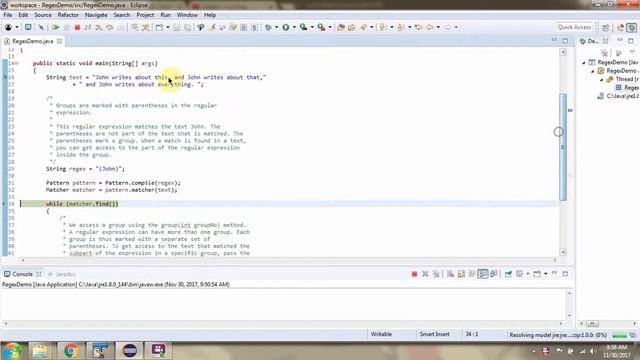Viewport: 640px width, 360px height.
Task: Click the Eclipse icon in the taskbar
Action: pos(129,351)
